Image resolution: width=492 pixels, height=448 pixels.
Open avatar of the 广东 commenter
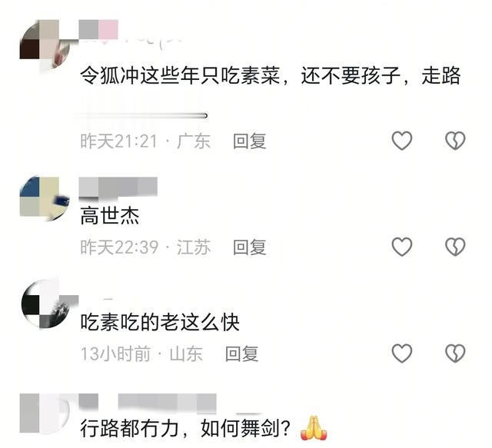point(45,44)
